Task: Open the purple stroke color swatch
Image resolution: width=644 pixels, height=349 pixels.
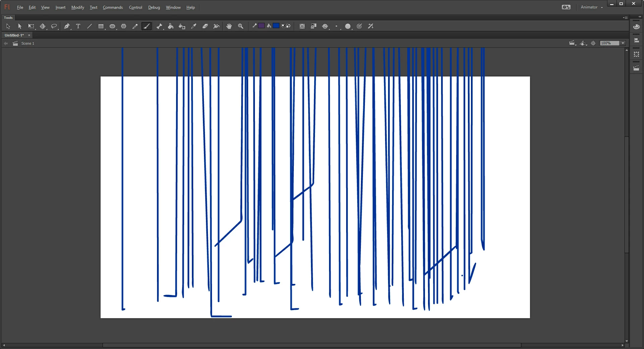Action: [x=261, y=26]
